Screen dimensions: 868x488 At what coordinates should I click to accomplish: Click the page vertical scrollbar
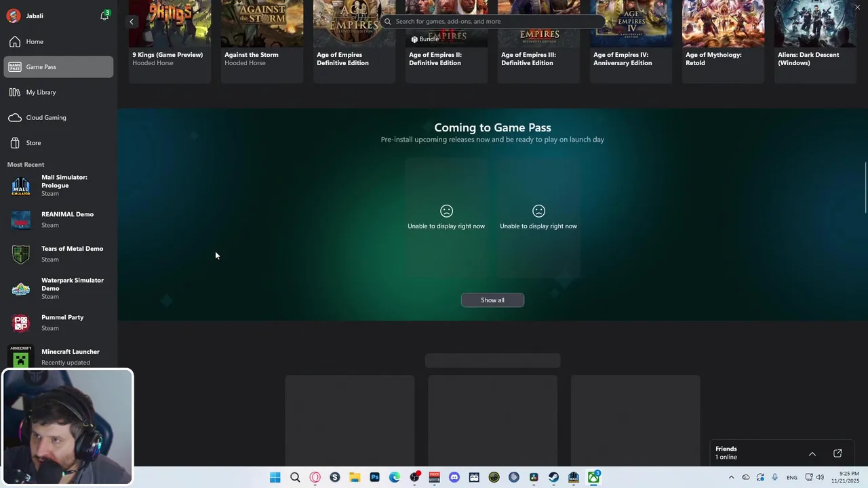point(865,188)
